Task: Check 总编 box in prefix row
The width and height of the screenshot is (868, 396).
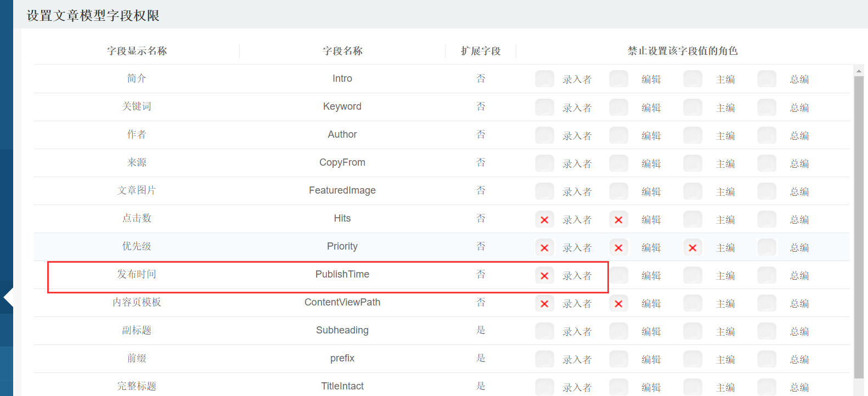Action: click(766, 359)
